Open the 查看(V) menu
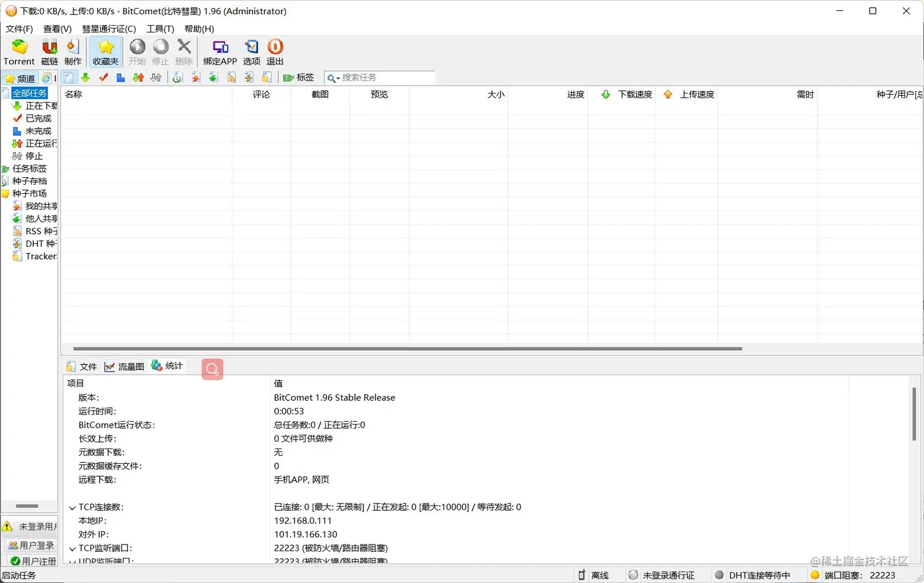The height and width of the screenshot is (583, 924). (57, 29)
